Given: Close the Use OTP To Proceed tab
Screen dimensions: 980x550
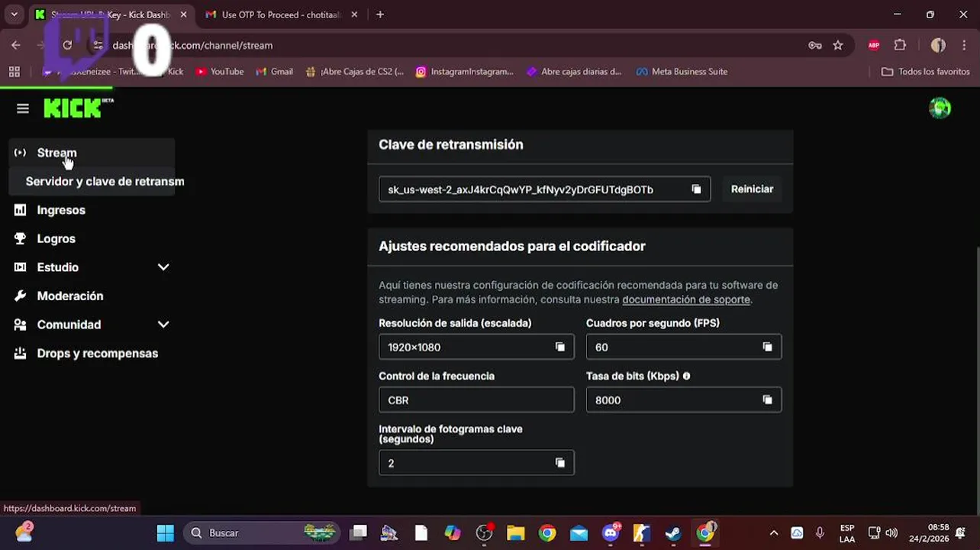Looking at the screenshot, I should 353,15.
